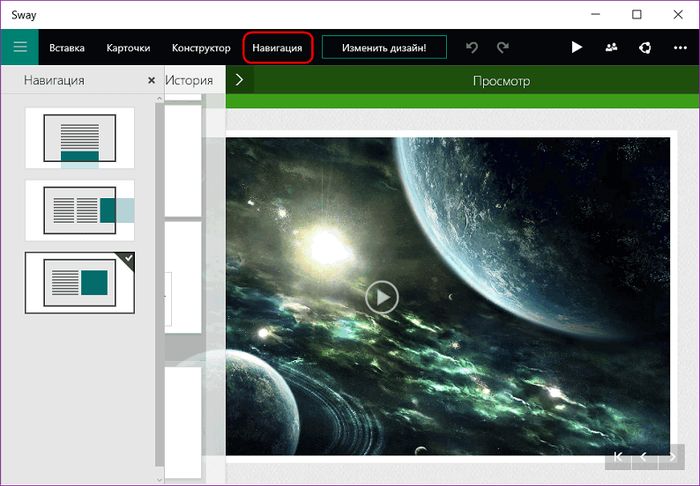700x486 pixels.
Task: Open the hamburger menu
Action: pos(19,47)
